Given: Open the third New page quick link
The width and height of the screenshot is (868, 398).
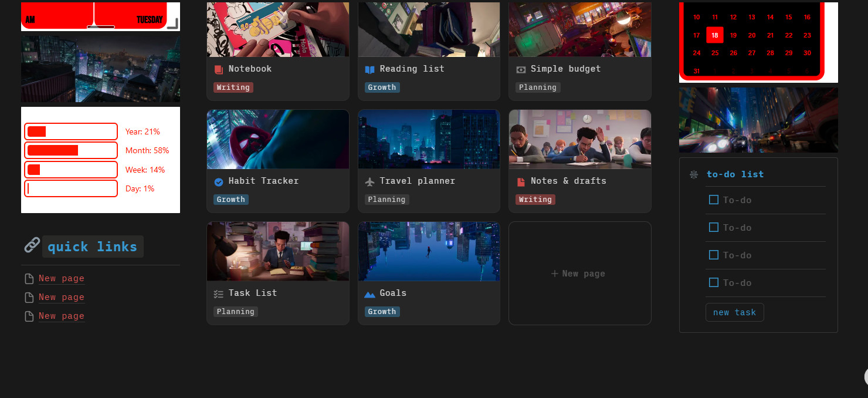Looking at the screenshot, I should point(62,316).
